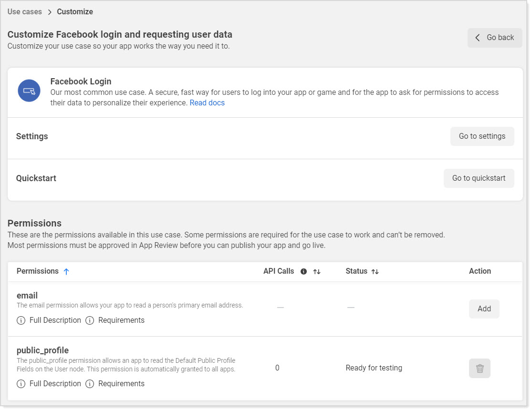The height and width of the screenshot is (411, 532).
Task: View Full Description for email permission
Action: point(55,320)
